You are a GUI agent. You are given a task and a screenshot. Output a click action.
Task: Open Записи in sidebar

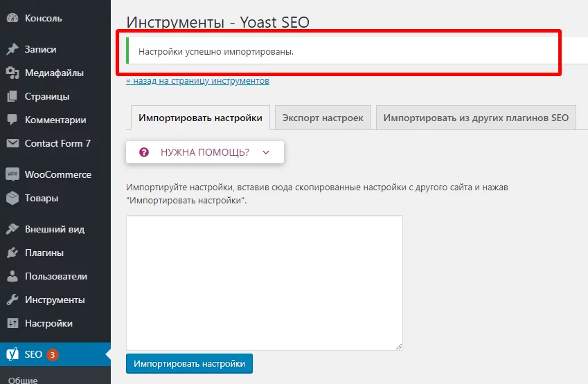40,49
